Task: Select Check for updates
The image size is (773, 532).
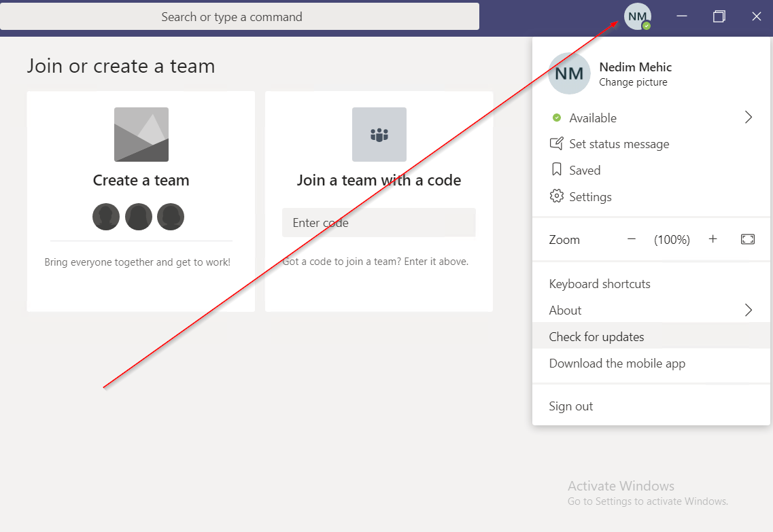Action: click(596, 337)
